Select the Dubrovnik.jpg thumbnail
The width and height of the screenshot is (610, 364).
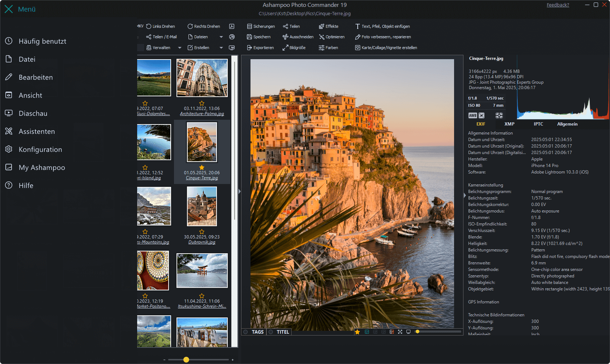coord(202,206)
